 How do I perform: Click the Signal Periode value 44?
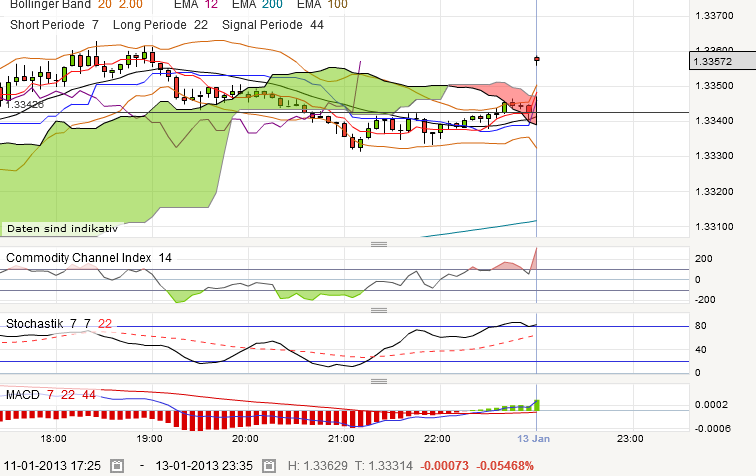click(x=317, y=25)
